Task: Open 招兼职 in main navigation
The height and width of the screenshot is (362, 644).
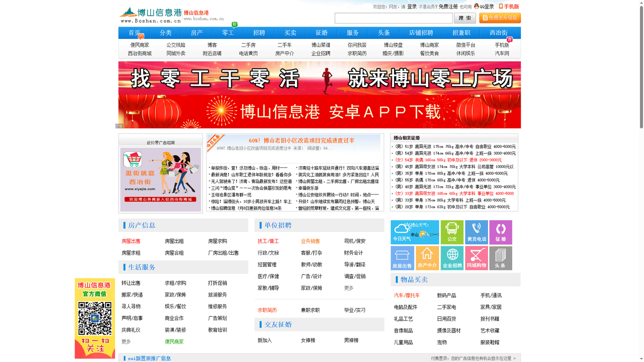Action: pyautogui.click(x=461, y=33)
